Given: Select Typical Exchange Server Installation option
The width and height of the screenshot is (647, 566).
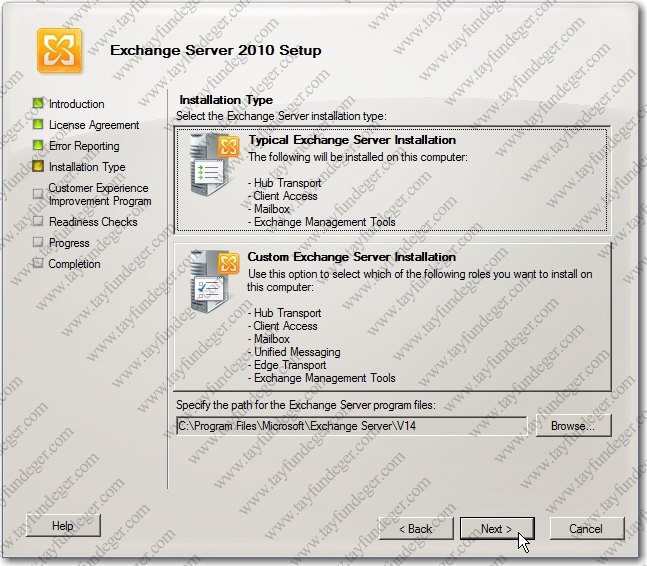Looking at the screenshot, I should (x=392, y=180).
